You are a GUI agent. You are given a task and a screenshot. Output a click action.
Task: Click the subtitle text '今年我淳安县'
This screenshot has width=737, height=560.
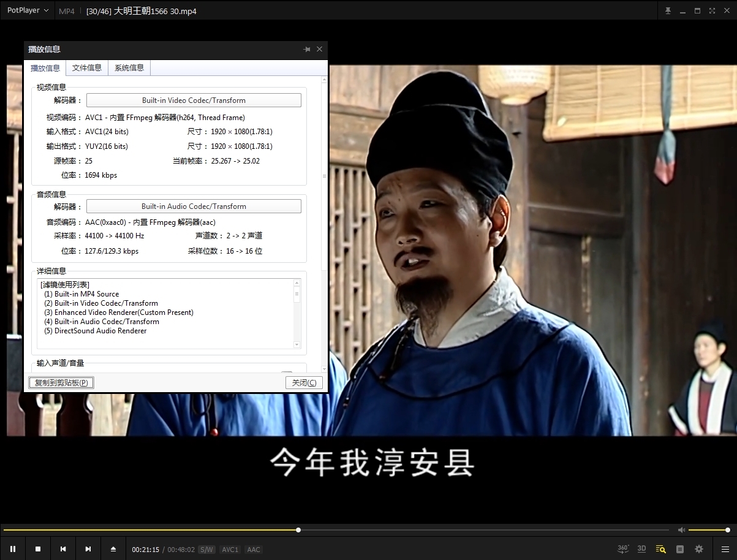point(372,463)
